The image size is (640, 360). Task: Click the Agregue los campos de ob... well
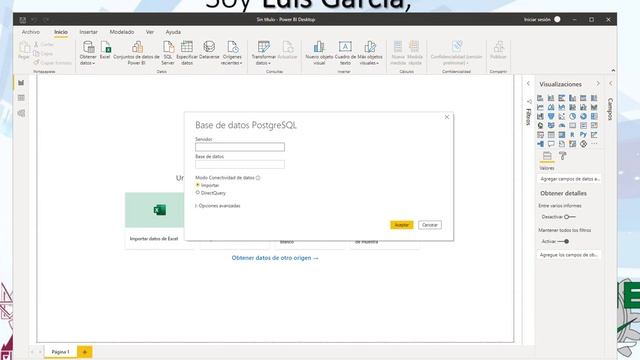569,255
